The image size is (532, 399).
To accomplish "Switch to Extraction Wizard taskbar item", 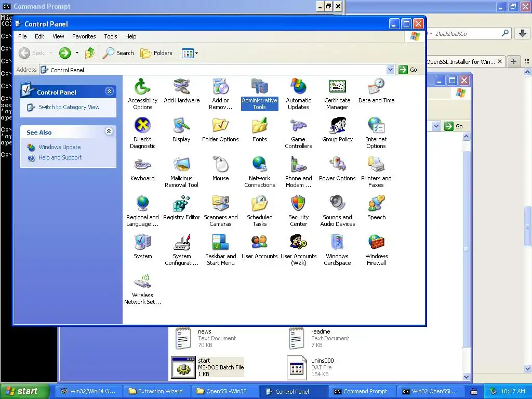I will click(156, 391).
